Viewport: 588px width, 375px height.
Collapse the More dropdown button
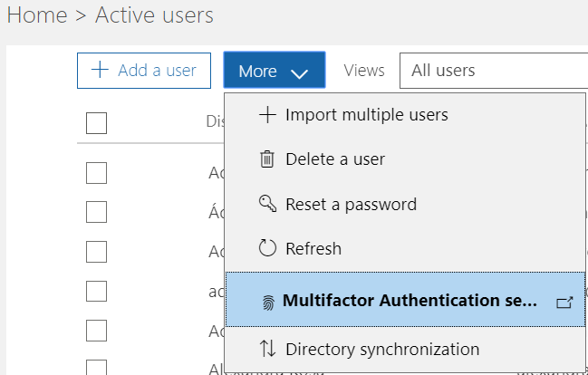(274, 71)
